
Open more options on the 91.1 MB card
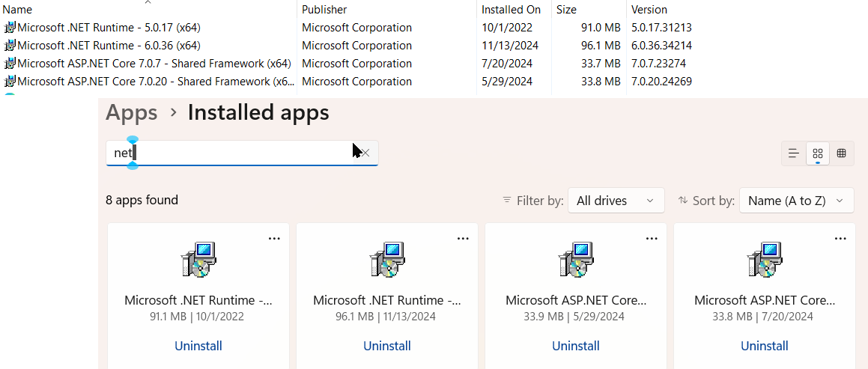[x=274, y=239]
